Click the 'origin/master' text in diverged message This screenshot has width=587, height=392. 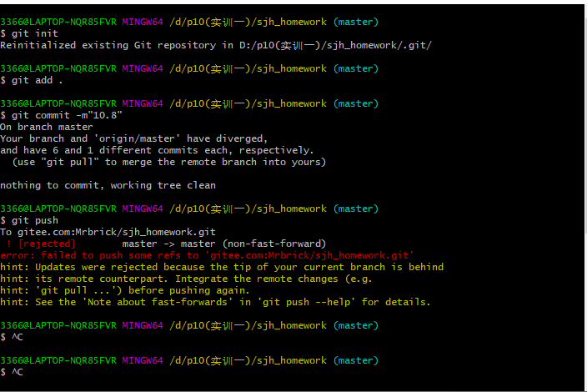[137, 139]
